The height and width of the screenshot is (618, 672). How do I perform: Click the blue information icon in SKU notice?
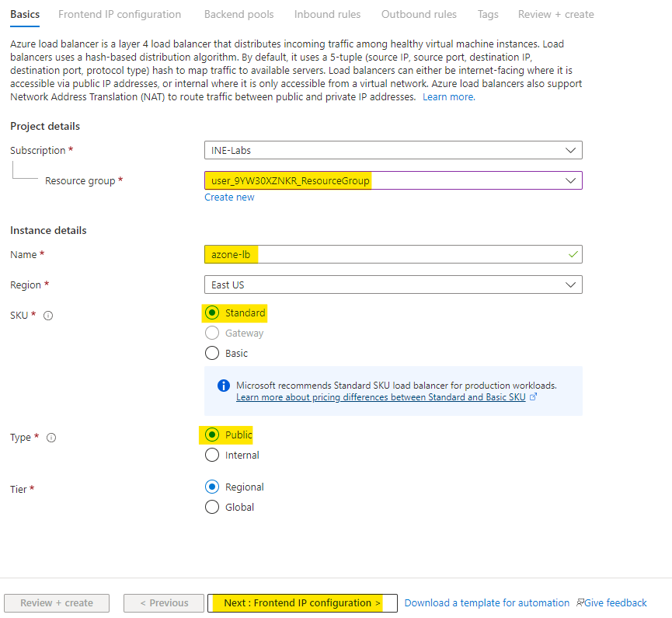tap(224, 386)
